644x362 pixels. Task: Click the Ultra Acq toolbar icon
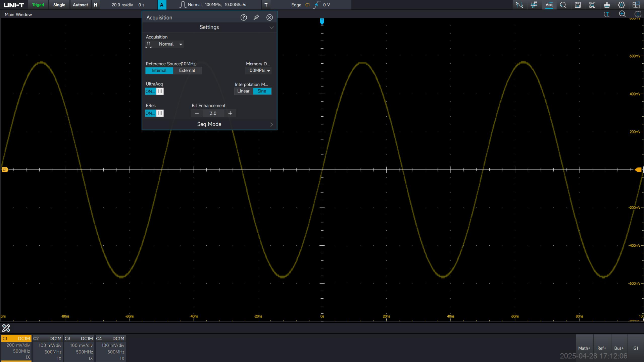[x=549, y=5]
